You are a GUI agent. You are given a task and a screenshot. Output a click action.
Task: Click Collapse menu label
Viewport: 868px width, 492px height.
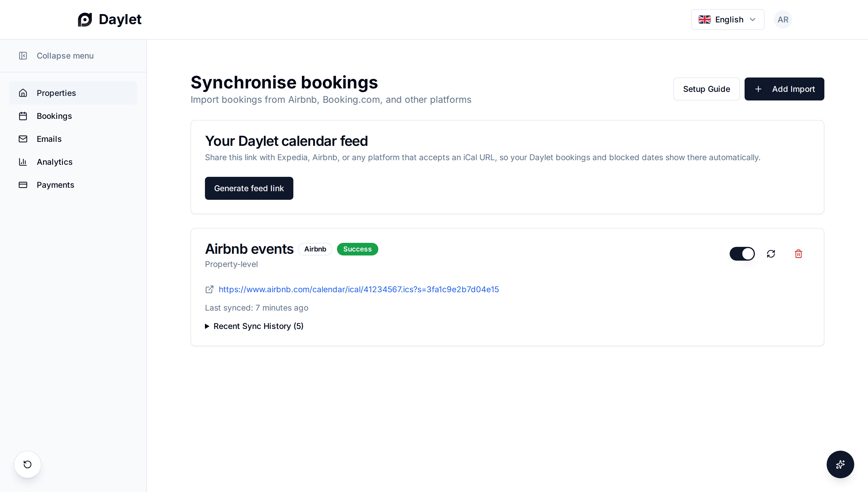(65, 56)
